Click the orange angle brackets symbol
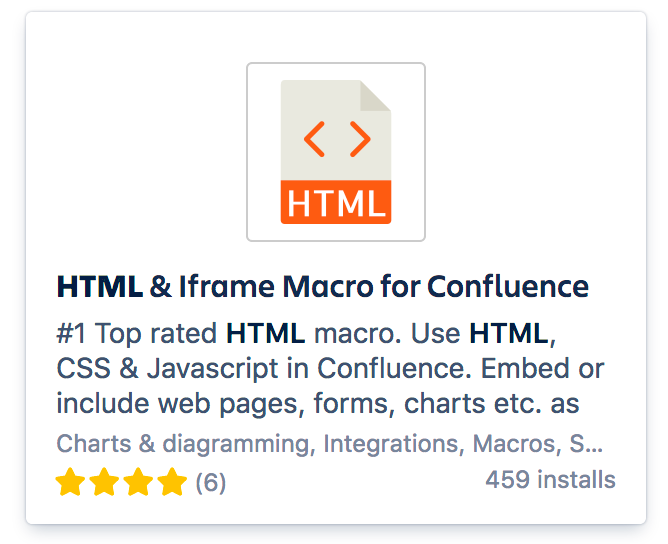 tap(337, 139)
